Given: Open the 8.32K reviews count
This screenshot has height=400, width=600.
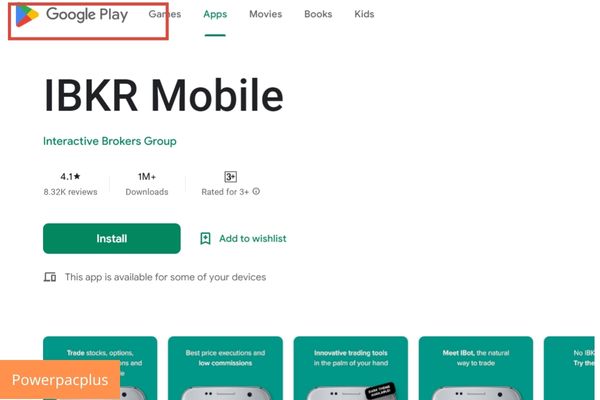Looking at the screenshot, I should tap(70, 192).
